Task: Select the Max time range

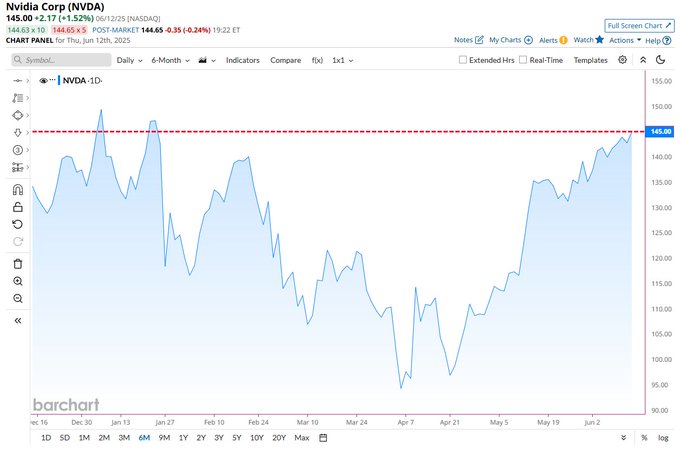Action: tap(302, 438)
